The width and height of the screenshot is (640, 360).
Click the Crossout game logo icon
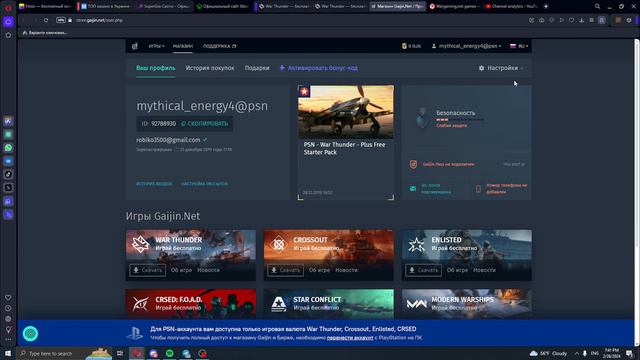(278, 244)
